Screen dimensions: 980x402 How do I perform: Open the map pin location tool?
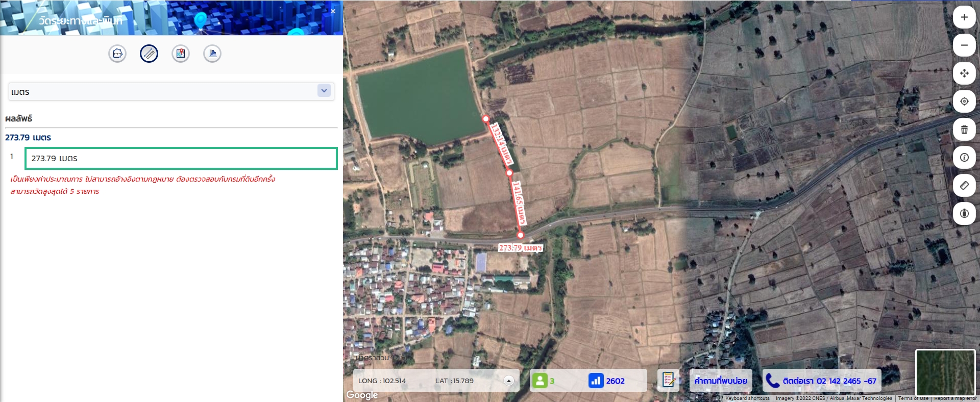point(181,54)
